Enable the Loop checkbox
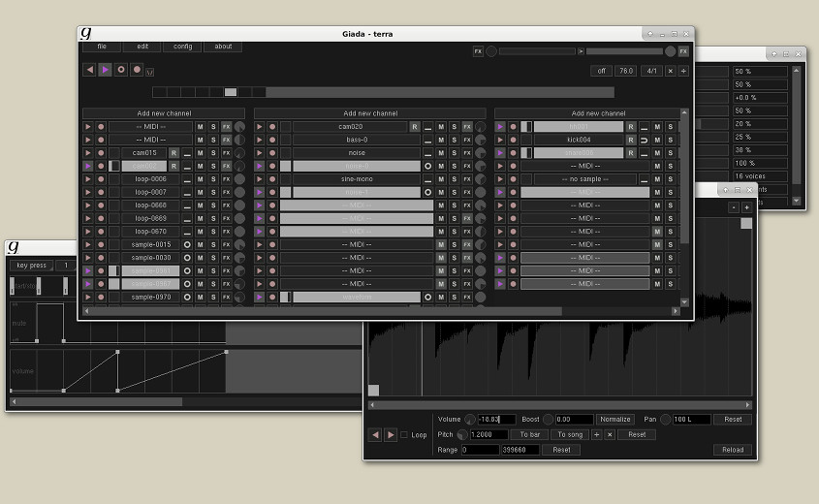819x504 pixels. (404, 435)
